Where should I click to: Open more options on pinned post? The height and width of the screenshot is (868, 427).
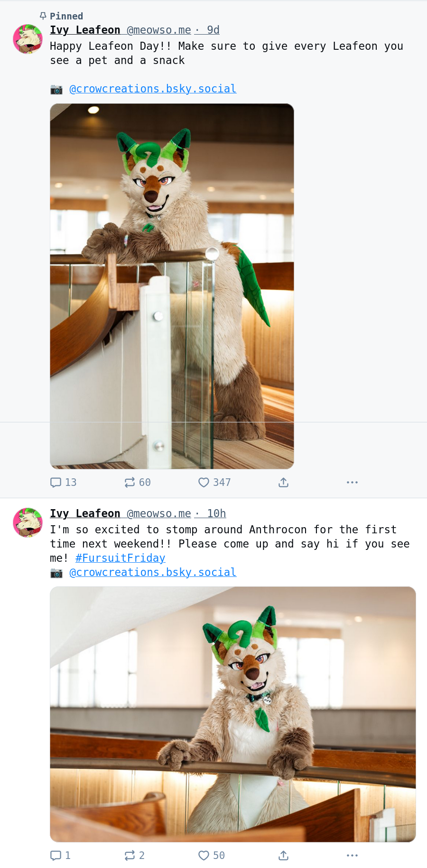(x=352, y=482)
